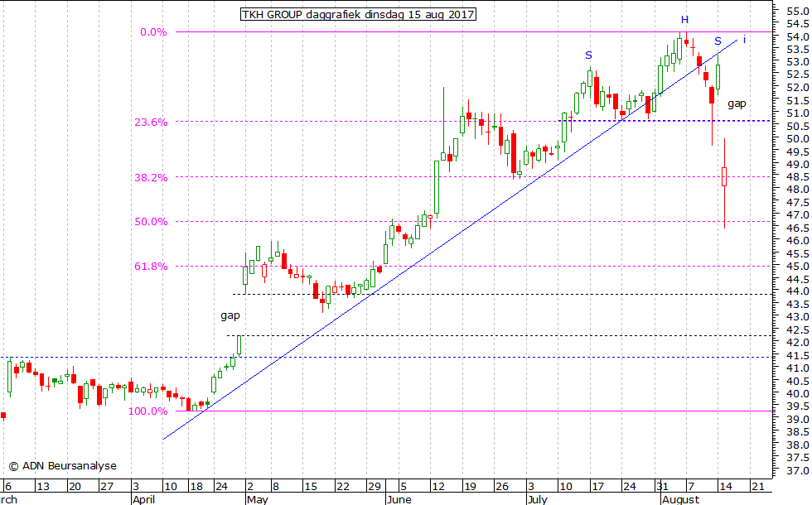The image size is (812, 505).
Task: Click the August month label on the axis
Action: click(x=680, y=499)
